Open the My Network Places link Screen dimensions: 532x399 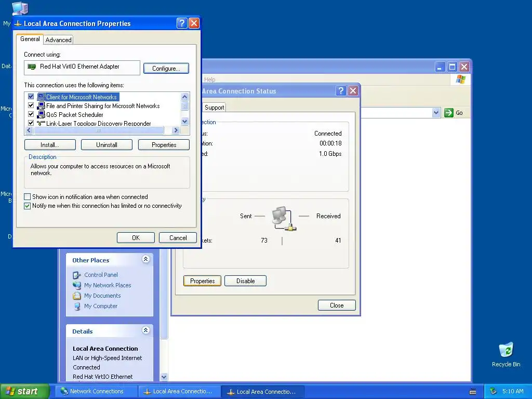(x=108, y=285)
